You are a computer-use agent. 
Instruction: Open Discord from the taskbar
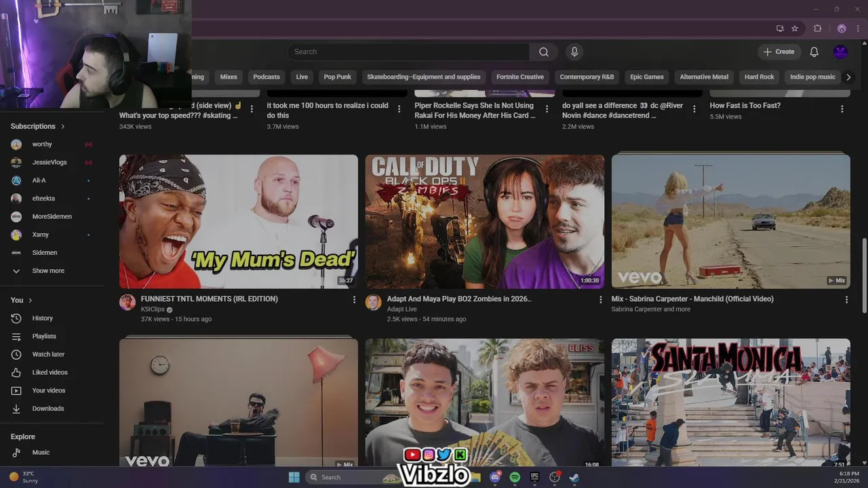495,477
